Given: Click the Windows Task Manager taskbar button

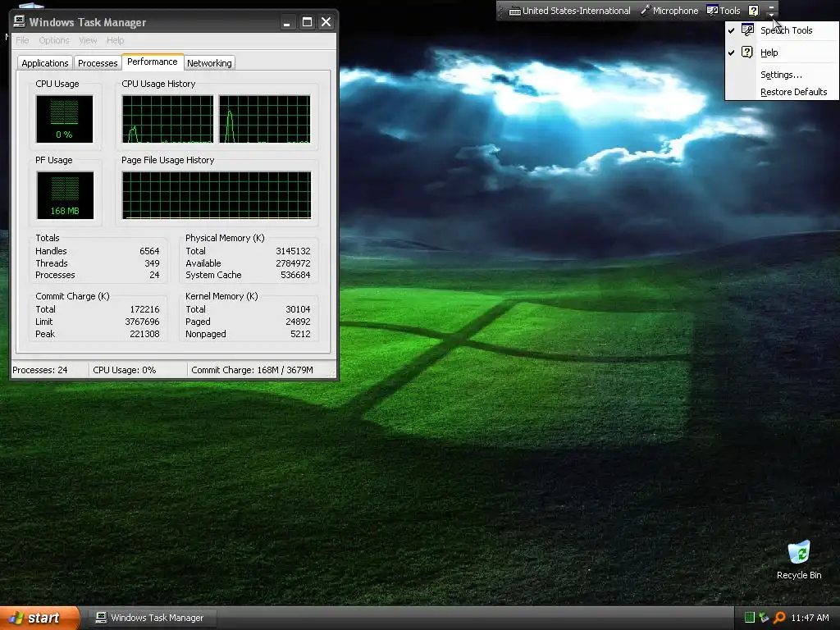Looking at the screenshot, I should coord(152,618).
